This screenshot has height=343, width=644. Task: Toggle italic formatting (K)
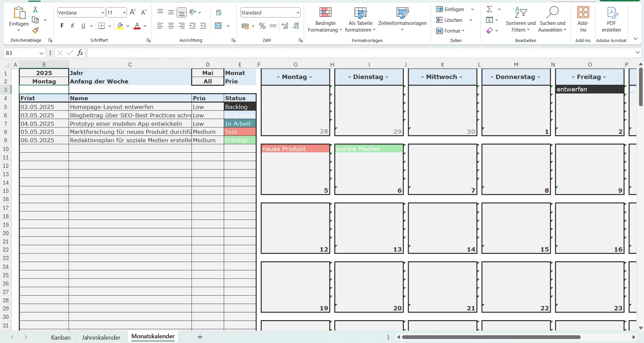click(x=73, y=26)
